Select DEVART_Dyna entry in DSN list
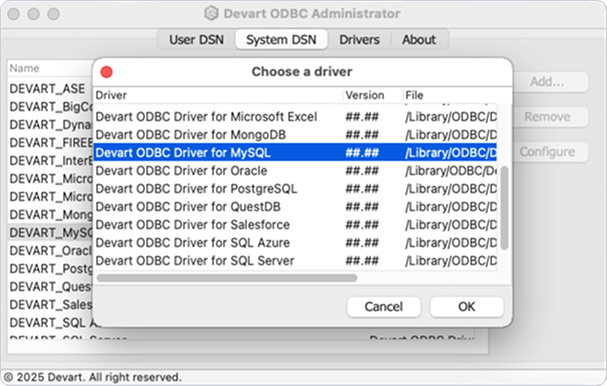This screenshot has height=386, width=607. [x=51, y=125]
